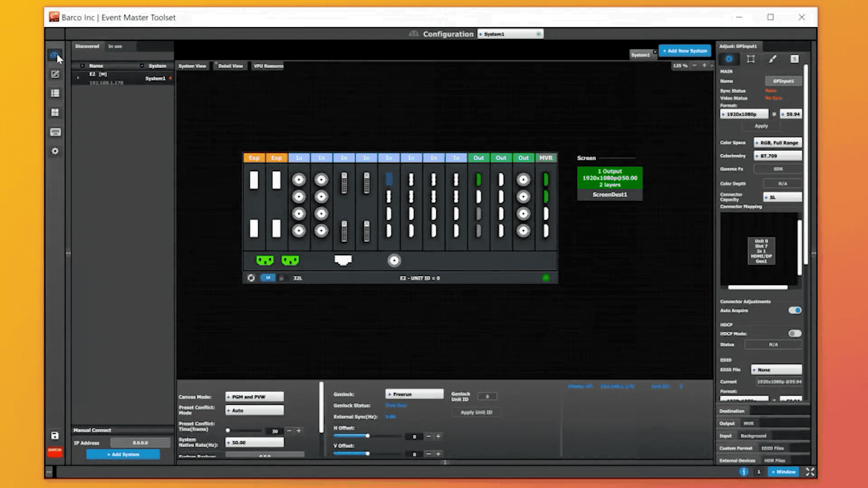
Task: Open settings gear icon in left sidebar
Action: [55, 151]
